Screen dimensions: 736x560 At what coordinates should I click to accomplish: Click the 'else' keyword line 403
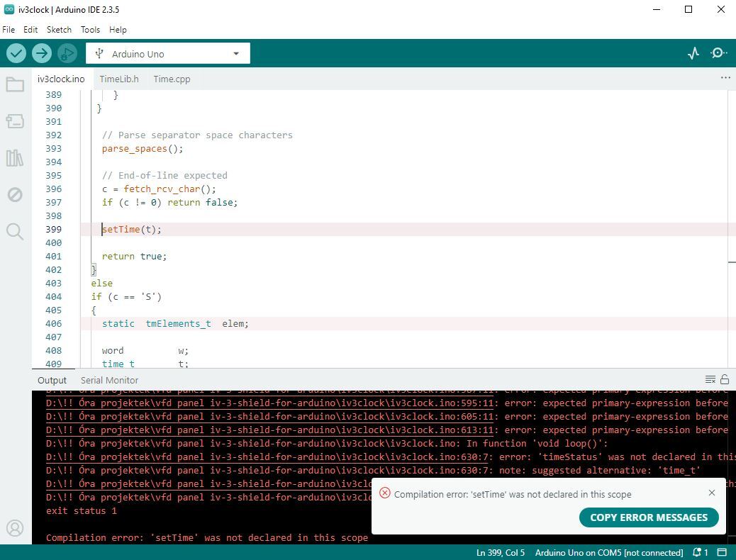(x=102, y=284)
